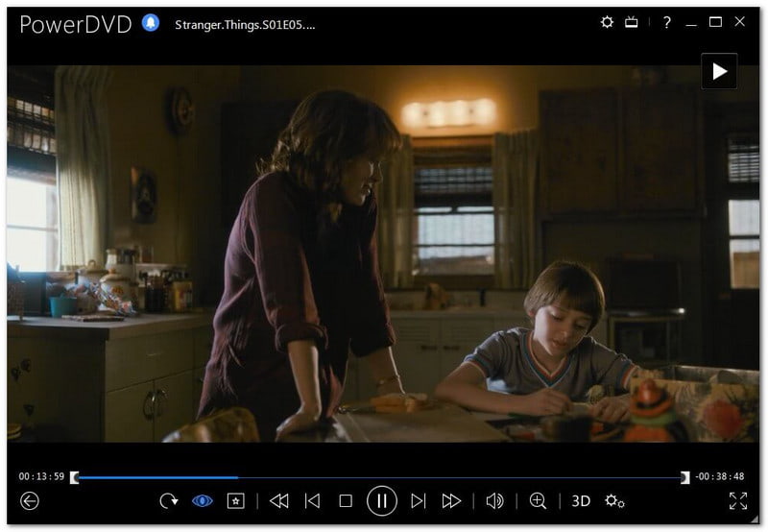Open PowerDVD settings gear in title bar
This screenshot has height=532, width=768.
(x=607, y=22)
